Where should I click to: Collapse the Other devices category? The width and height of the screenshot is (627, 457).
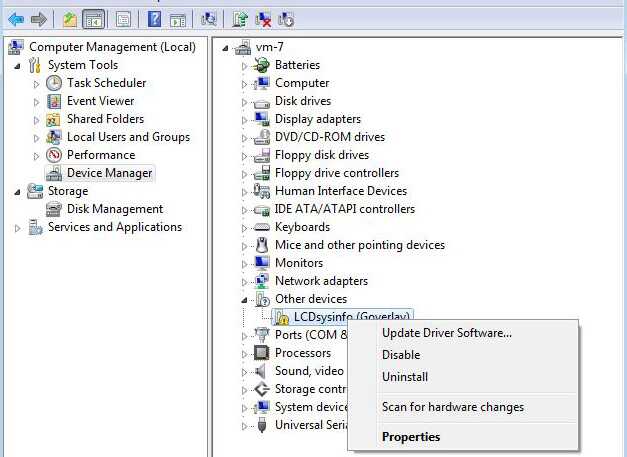244,300
